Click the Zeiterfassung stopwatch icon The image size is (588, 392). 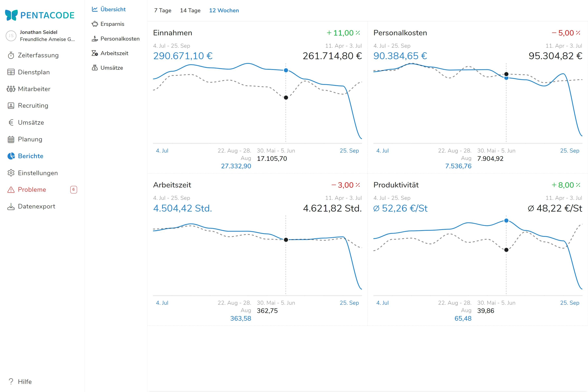[11, 55]
